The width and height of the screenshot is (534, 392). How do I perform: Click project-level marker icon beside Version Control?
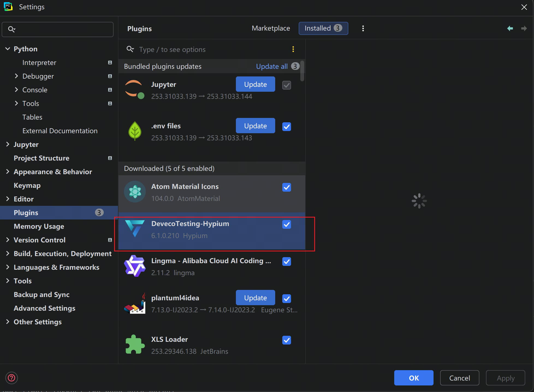tap(110, 240)
